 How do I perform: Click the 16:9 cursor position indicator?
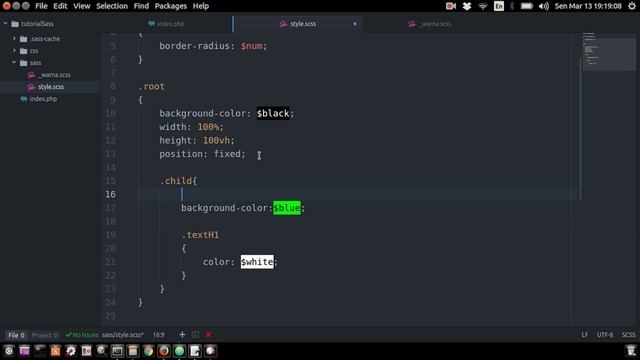click(x=159, y=335)
